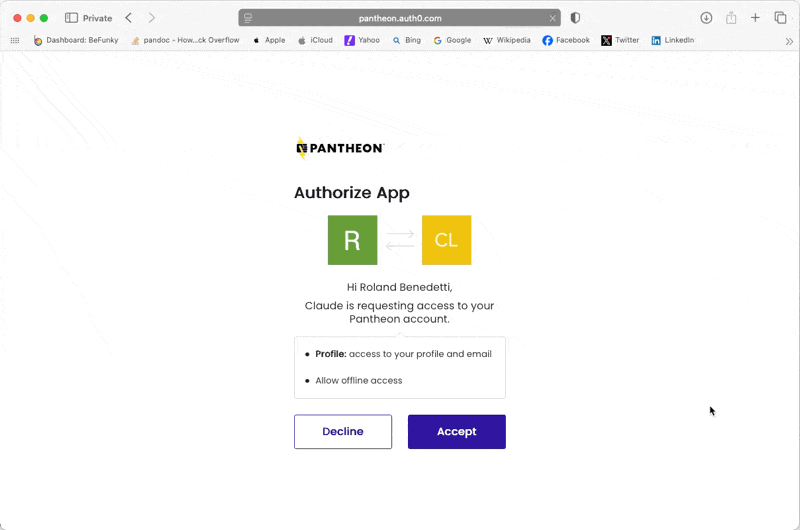Image resolution: width=800 pixels, height=530 pixels.
Task: Toggle the Safari sidebar button
Action: point(71,18)
